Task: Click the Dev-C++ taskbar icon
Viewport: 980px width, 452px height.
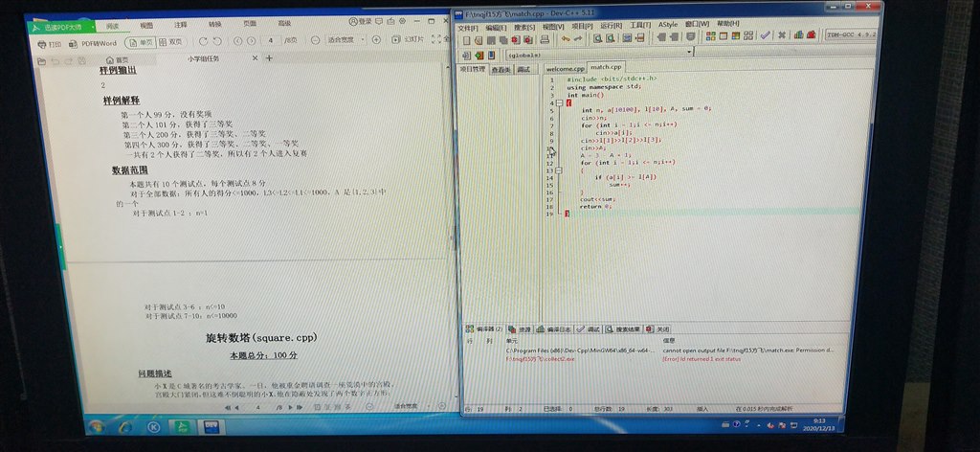Action: point(211,427)
